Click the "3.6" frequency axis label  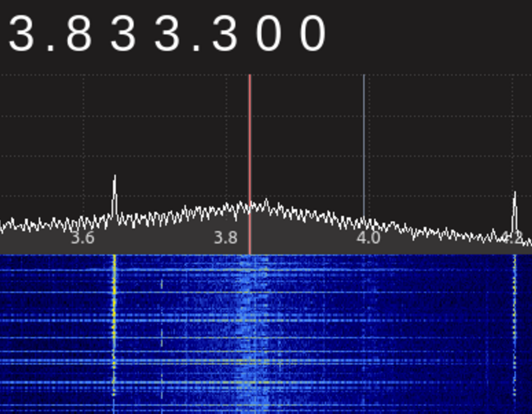pos(83,238)
